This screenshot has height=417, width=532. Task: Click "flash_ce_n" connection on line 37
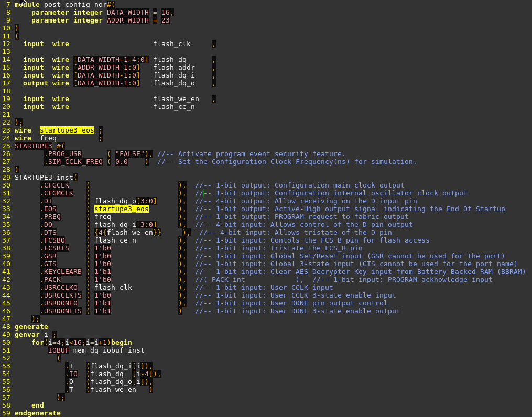pos(115,240)
